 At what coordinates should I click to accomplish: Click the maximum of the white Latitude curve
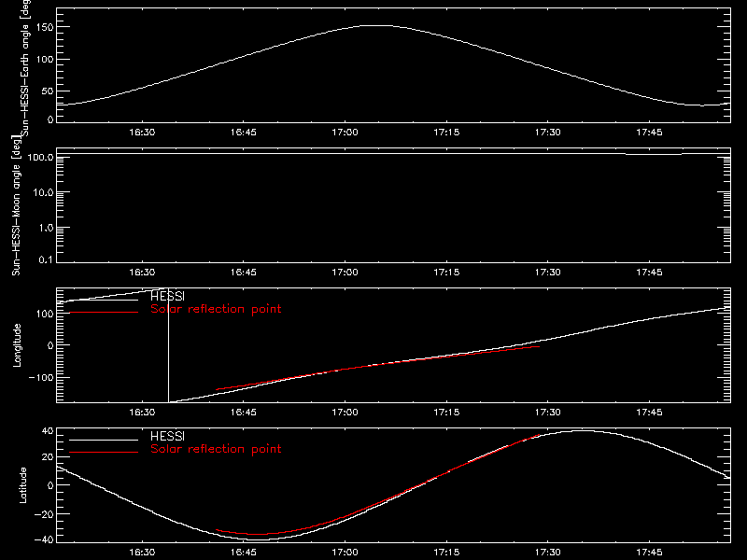(x=581, y=431)
